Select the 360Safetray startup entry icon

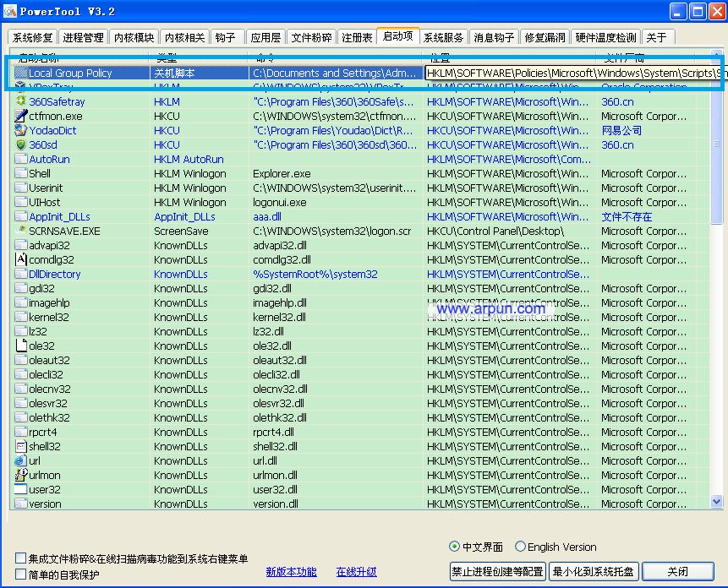click(x=19, y=101)
